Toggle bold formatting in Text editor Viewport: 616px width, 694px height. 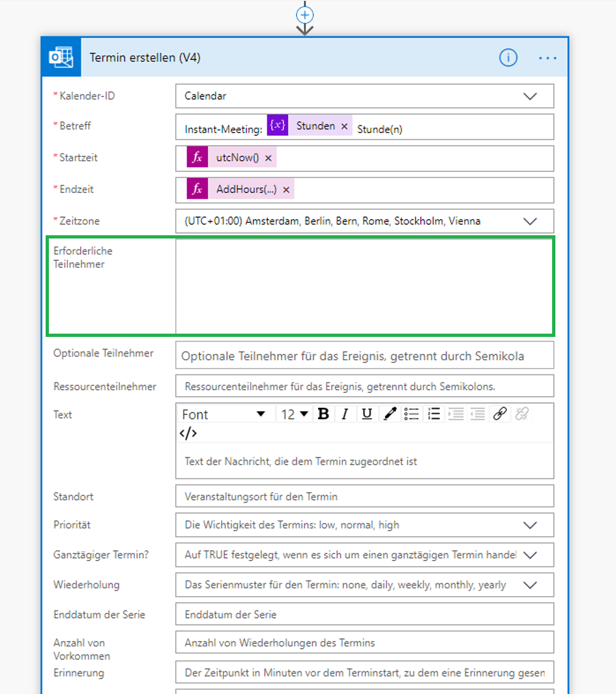tap(323, 414)
